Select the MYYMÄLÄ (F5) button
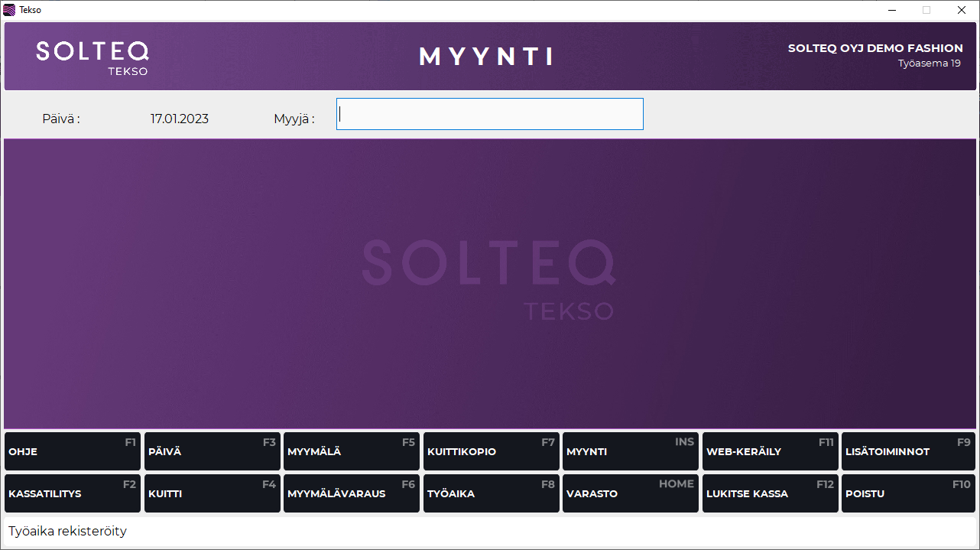This screenshot has height=550, width=980. (352, 451)
